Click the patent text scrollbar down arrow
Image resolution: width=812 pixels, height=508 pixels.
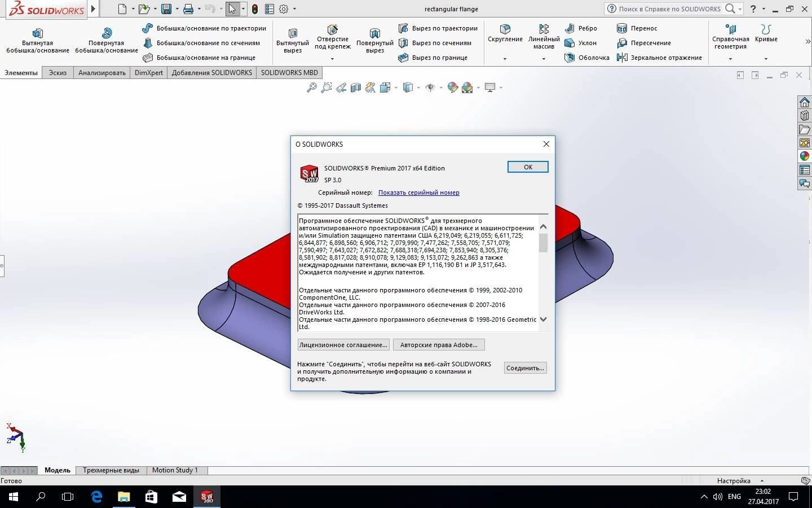click(x=544, y=319)
